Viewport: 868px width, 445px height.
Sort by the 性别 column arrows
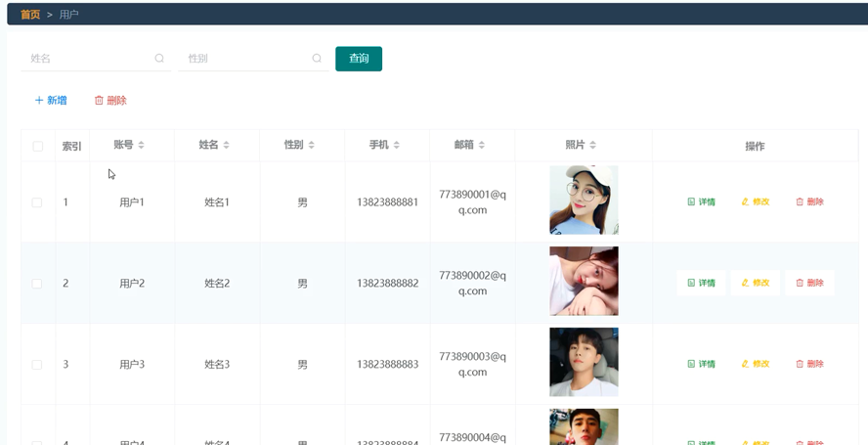pyautogui.click(x=312, y=145)
